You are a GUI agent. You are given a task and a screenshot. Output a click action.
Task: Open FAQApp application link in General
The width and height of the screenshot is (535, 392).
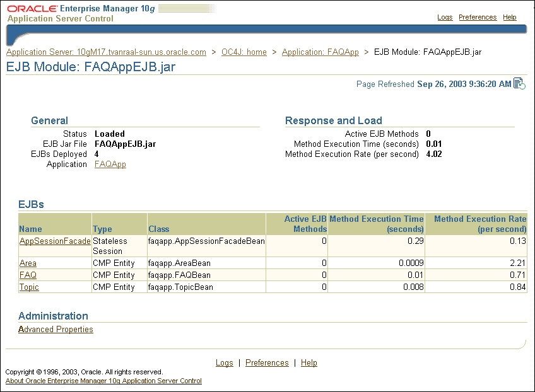click(110, 164)
